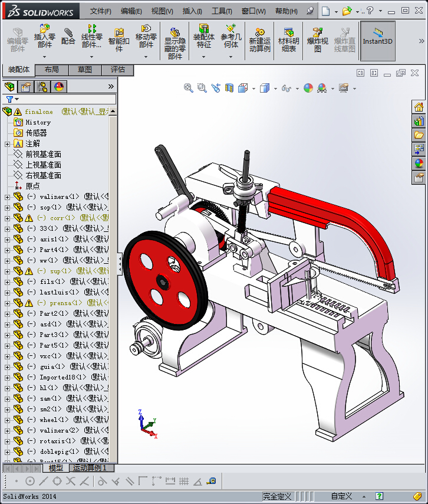Screen dimensions: 428x504
Task: Select the 前视基准面 plane
Action: 44,154
